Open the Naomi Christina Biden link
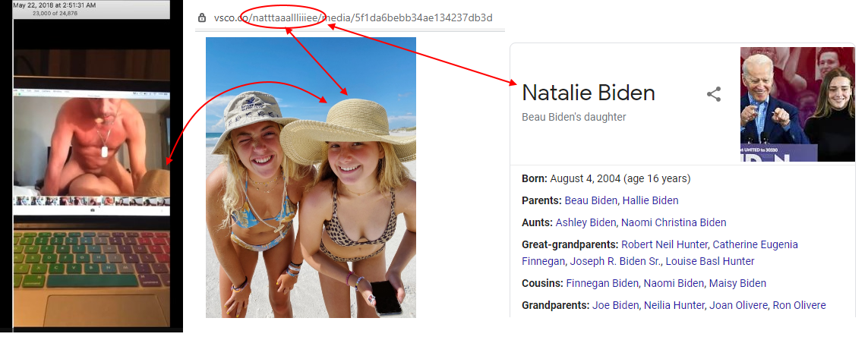868x337 pixels. point(674,222)
